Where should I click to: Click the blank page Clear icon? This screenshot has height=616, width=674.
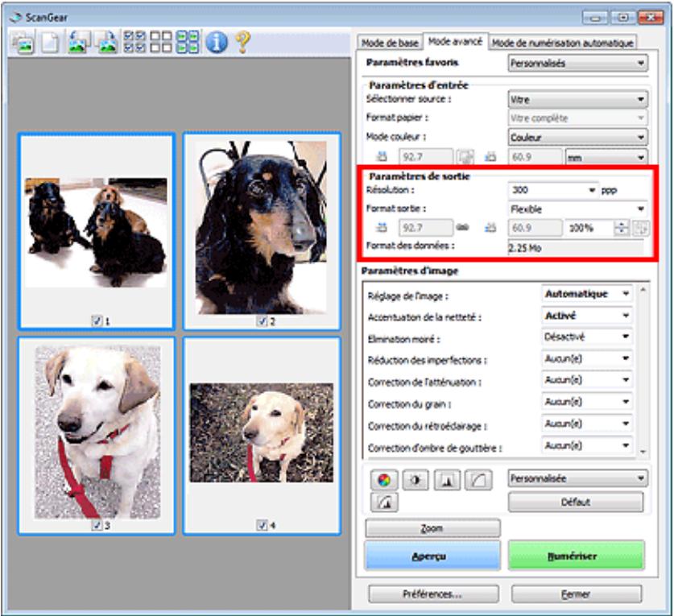tap(50, 43)
